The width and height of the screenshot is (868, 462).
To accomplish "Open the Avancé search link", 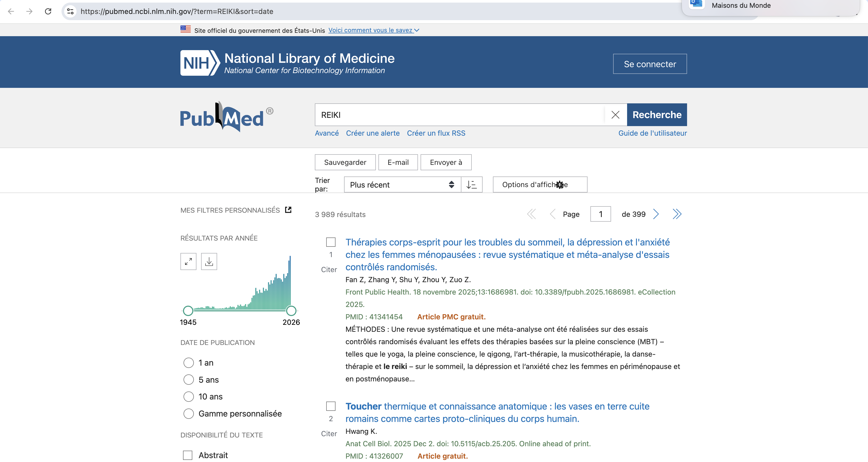I will point(327,133).
